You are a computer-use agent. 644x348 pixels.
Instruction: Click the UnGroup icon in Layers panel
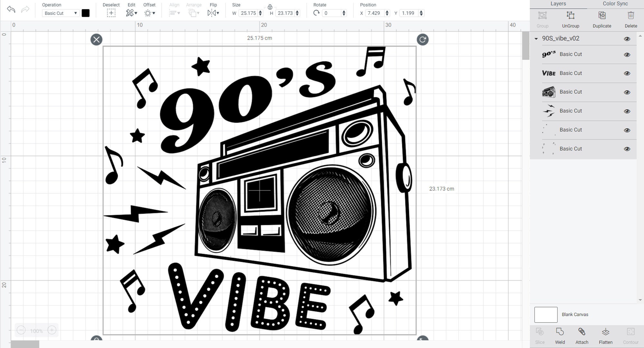pyautogui.click(x=571, y=15)
